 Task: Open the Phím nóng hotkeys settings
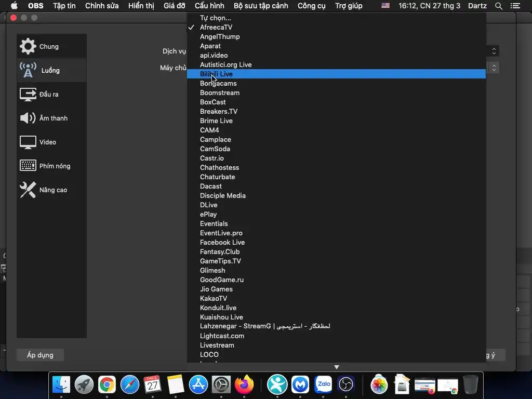pos(51,166)
